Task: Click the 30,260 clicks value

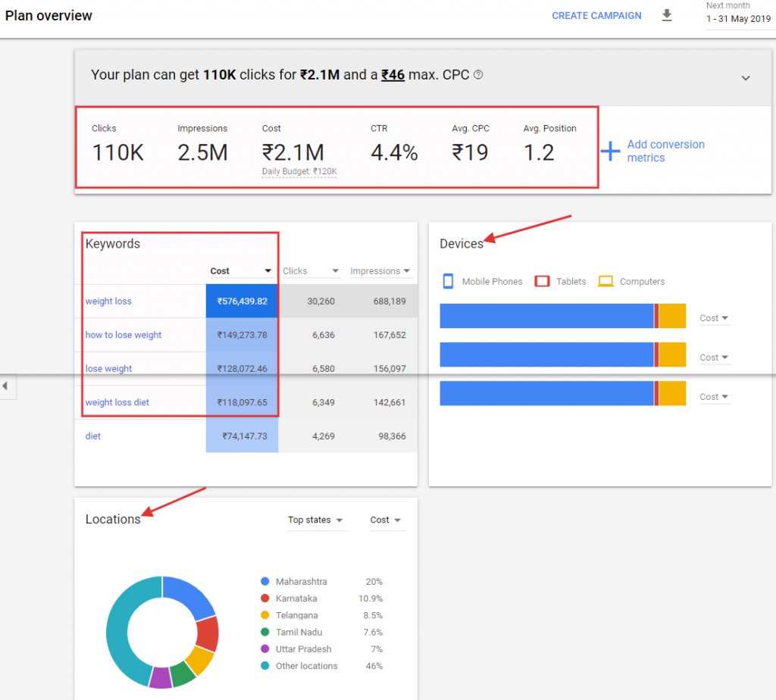Action: (x=321, y=302)
